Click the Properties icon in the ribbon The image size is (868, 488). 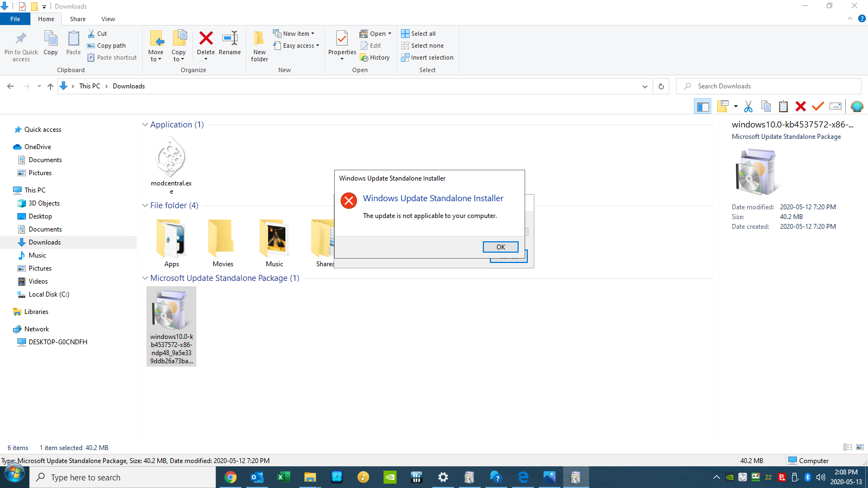coord(342,39)
